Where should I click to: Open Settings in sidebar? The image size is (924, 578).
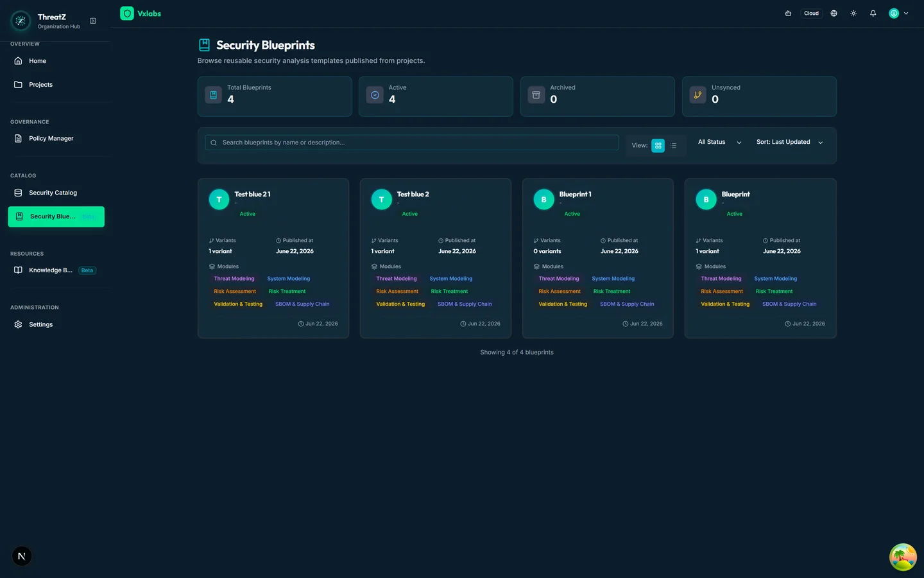(x=56, y=324)
